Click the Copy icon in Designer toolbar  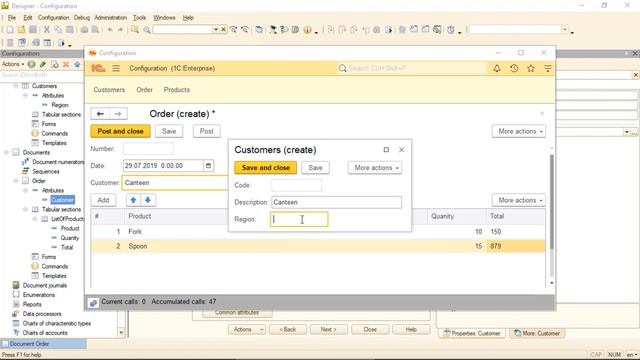point(58,29)
